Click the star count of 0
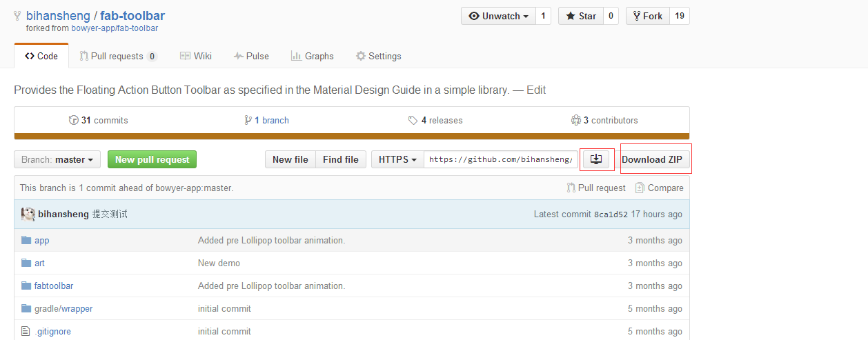The height and width of the screenshot is (340, 868). point(611,16)
